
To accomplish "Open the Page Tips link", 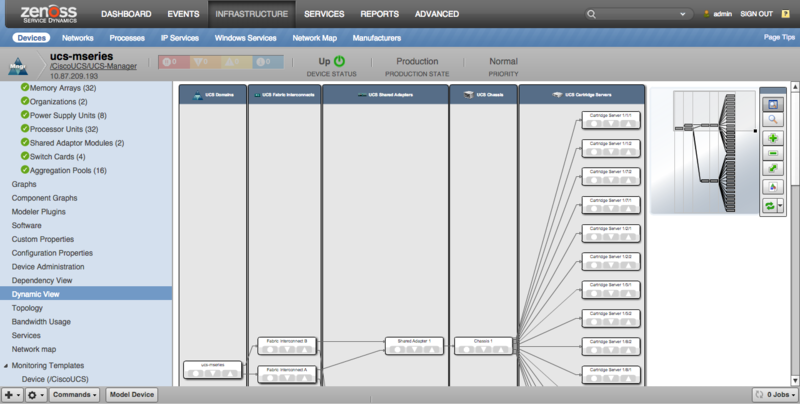I will pos(779,37).
